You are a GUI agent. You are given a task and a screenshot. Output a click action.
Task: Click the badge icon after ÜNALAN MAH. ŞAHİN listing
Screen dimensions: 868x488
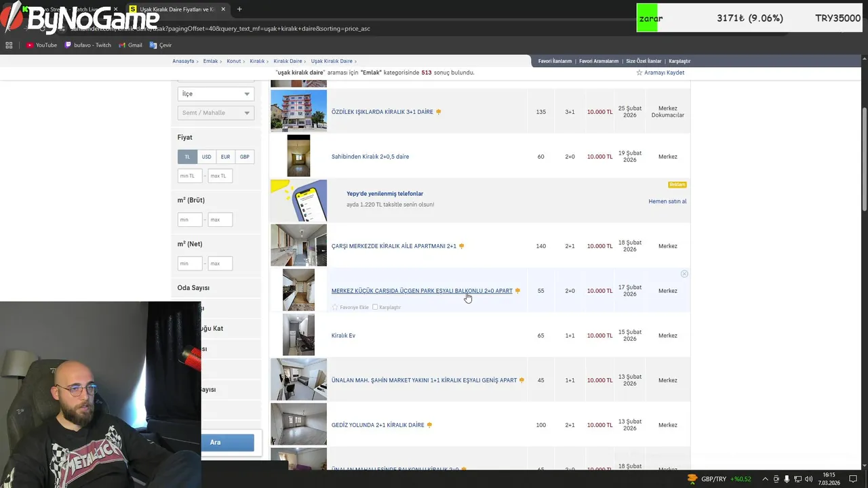coord(521,380)
